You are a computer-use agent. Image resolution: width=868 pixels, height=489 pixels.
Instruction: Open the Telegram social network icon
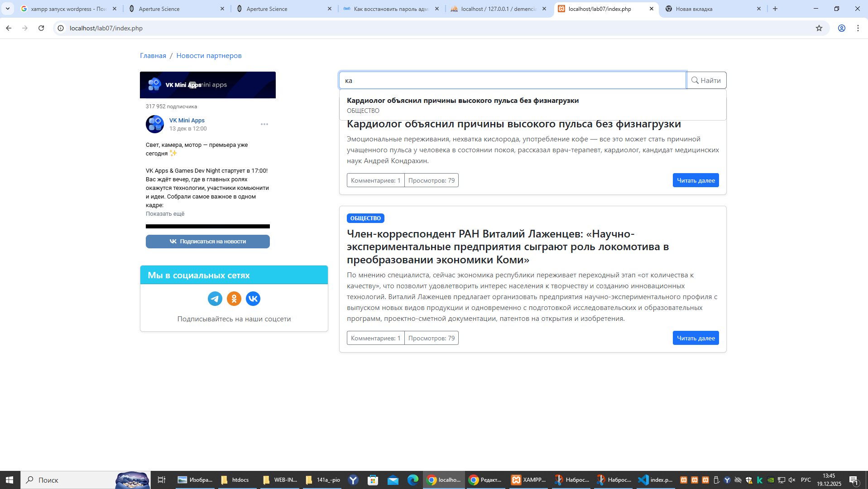tap(215, 299)
